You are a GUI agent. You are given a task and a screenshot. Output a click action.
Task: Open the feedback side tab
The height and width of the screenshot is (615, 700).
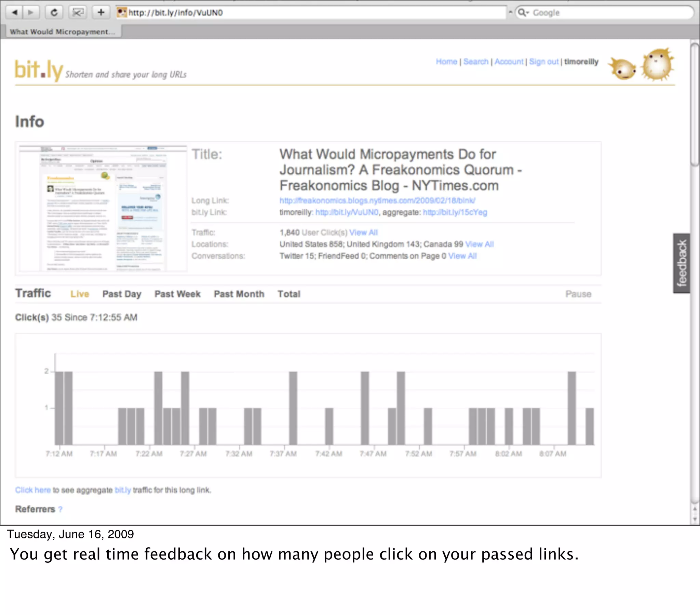point(682,263)
